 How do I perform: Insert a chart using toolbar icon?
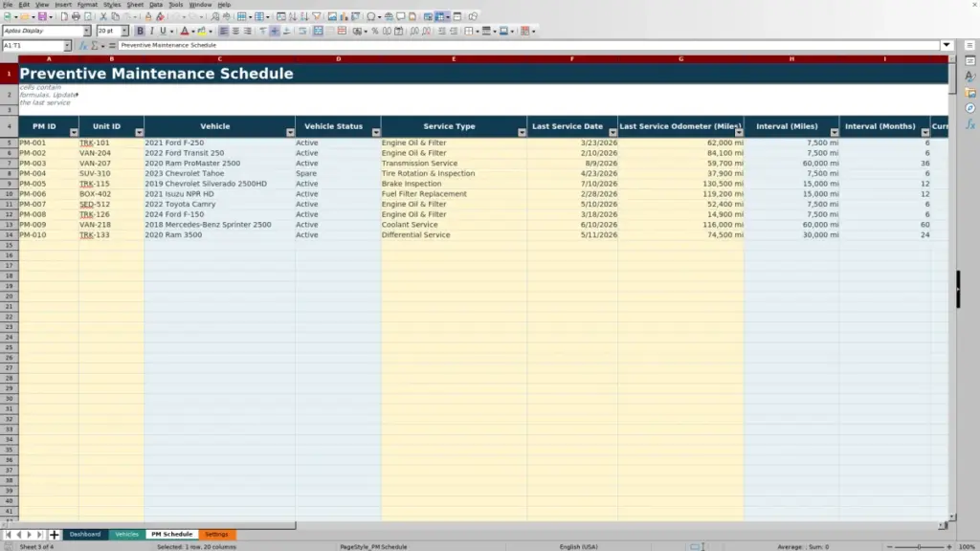point(344,17)
